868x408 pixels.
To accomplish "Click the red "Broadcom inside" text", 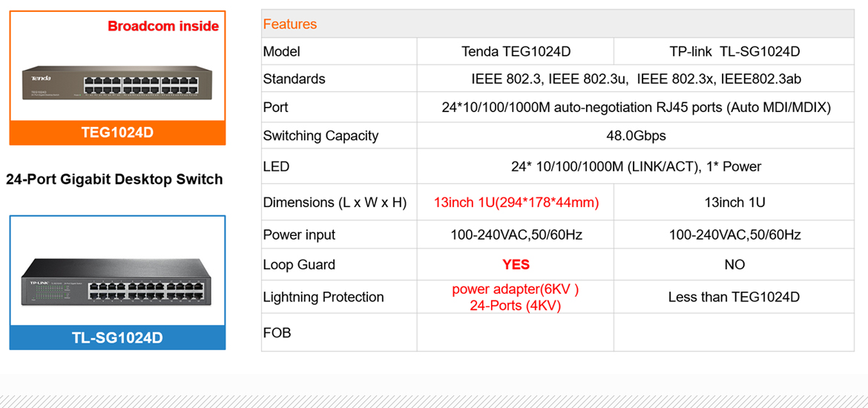I will [163, 26].
